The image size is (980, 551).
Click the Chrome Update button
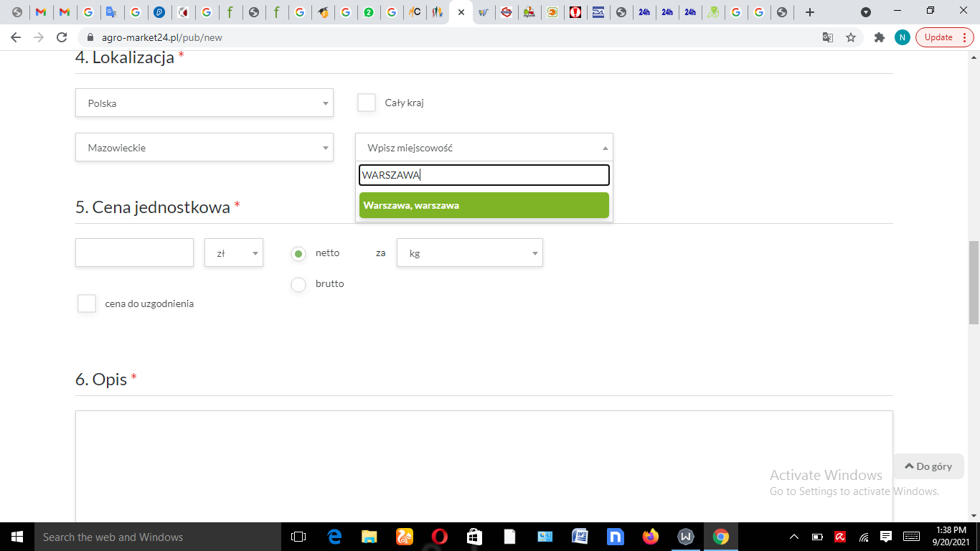pyautogui.click(x=944, y=37)
